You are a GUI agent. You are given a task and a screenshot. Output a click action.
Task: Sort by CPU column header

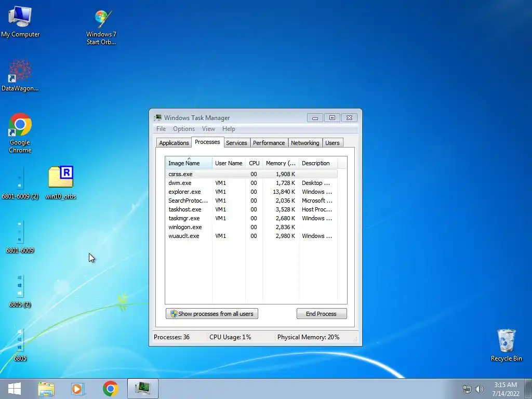tap(254, 163)
